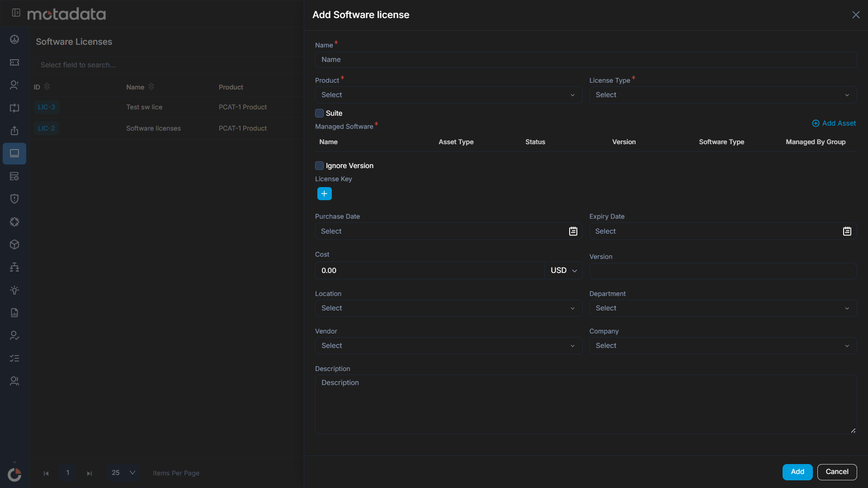Open the License Type dropdown
Viewport: 868px width, 488px height.
(x=723, y=95)
